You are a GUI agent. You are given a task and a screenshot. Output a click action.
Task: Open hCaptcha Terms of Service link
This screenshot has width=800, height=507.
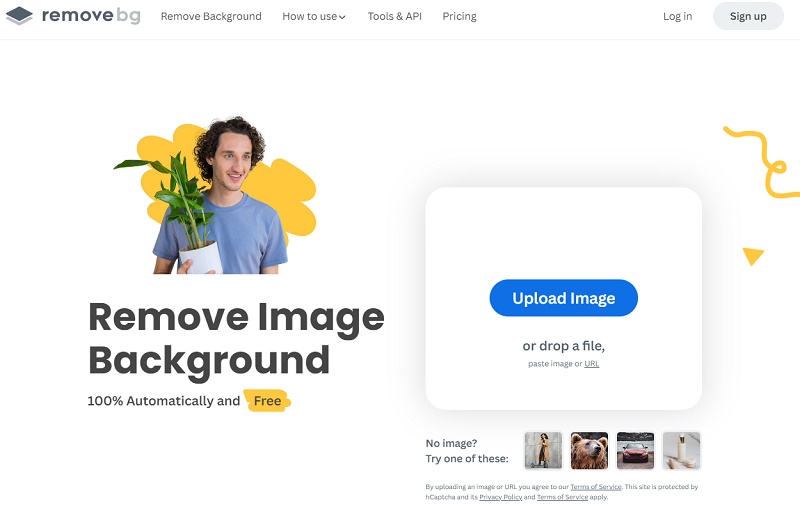(562, 497)
